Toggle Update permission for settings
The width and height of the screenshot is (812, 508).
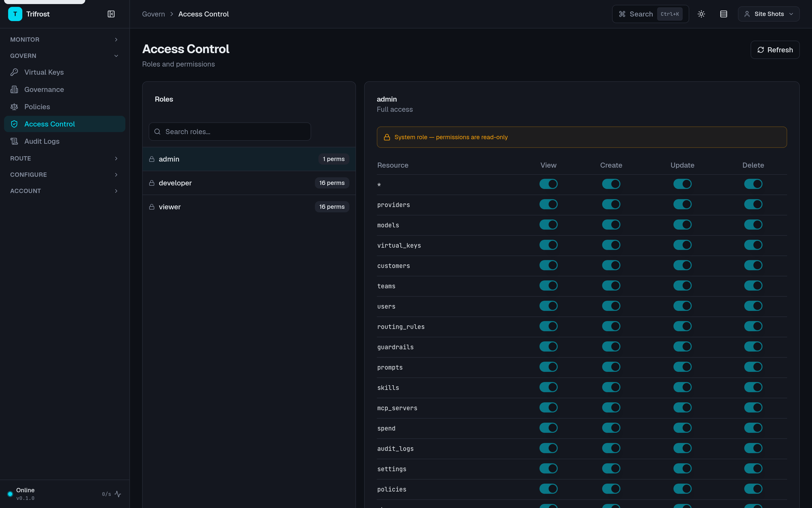coord(682,468)
